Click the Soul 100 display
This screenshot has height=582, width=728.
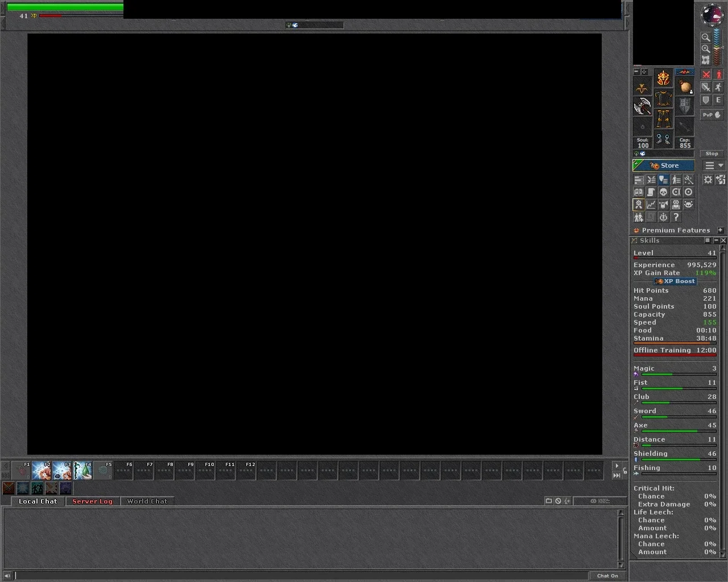(642, 143)
